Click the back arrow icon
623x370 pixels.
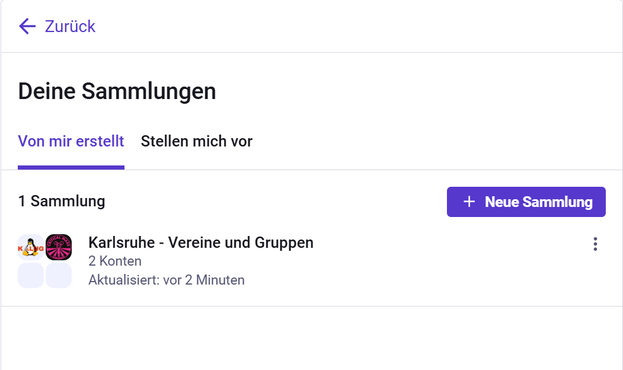[27, 26]
